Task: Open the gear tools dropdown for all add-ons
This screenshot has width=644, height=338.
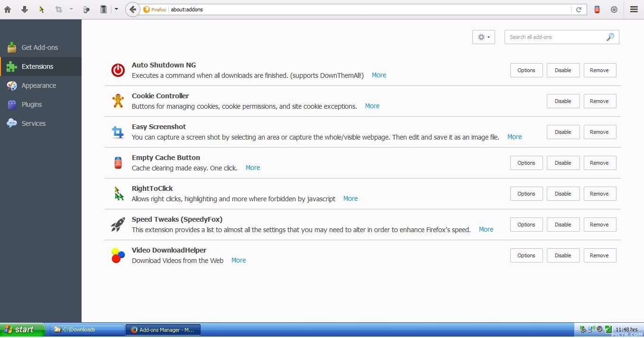Action: pyautogui.click(x=484, y=37)
